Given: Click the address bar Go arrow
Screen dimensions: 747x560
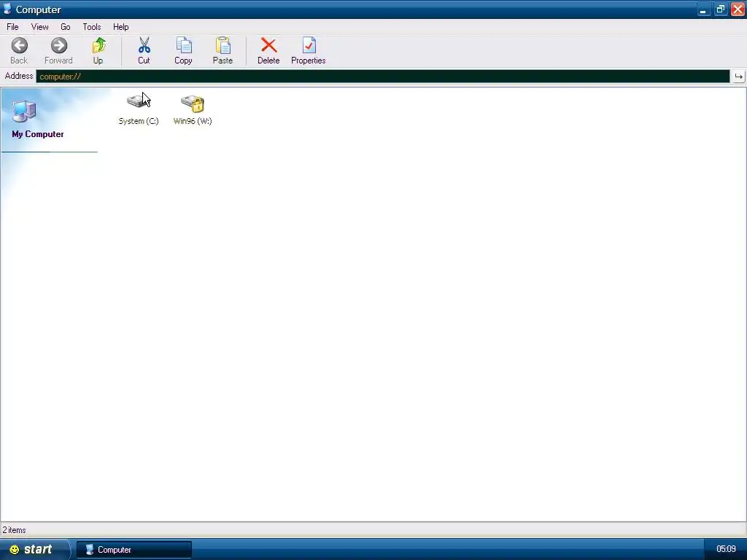Looking at the screenshot, I should [x=738, y=76].
